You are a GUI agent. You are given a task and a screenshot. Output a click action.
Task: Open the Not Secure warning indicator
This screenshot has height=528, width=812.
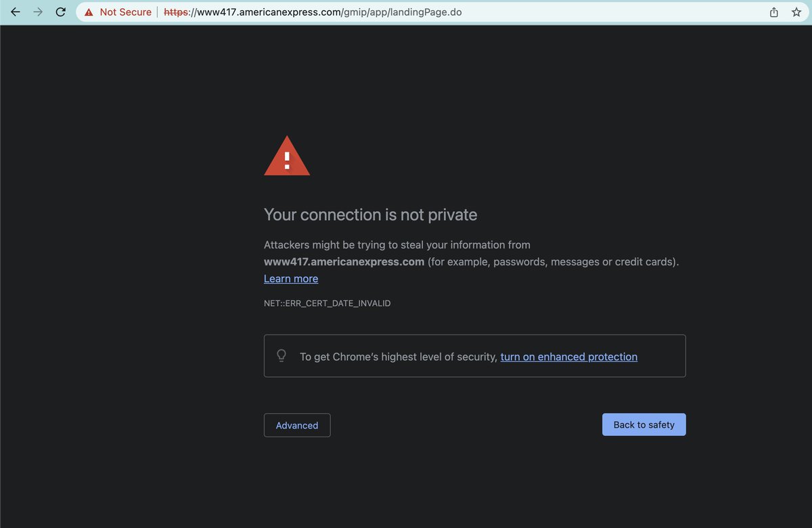[118, 12]
